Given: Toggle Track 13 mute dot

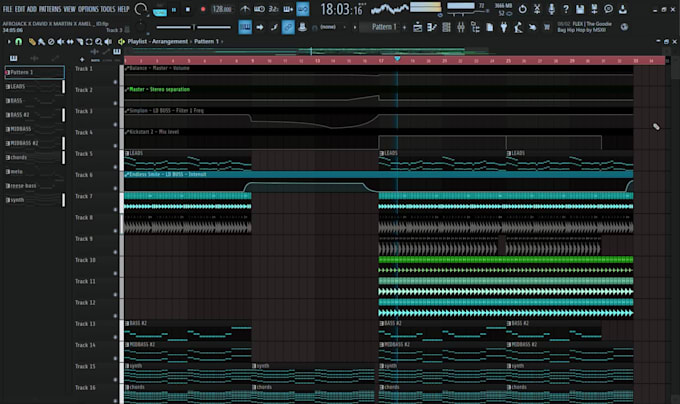Looking at the screenshot, I should coord(115,337).
